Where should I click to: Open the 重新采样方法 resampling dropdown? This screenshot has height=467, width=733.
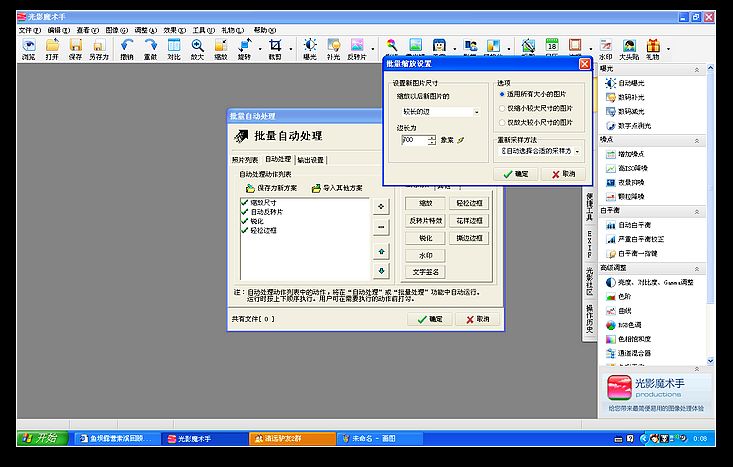578,150
